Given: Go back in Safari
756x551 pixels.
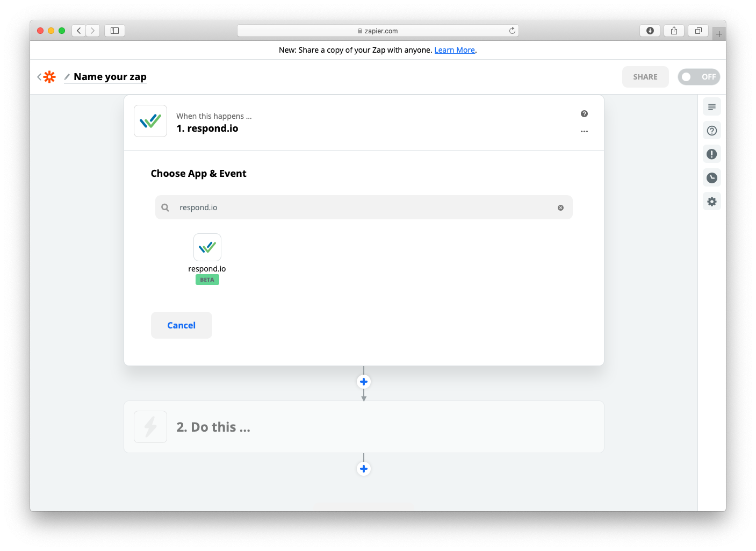Looking at the screenshot, I should [x=79, y=31].
